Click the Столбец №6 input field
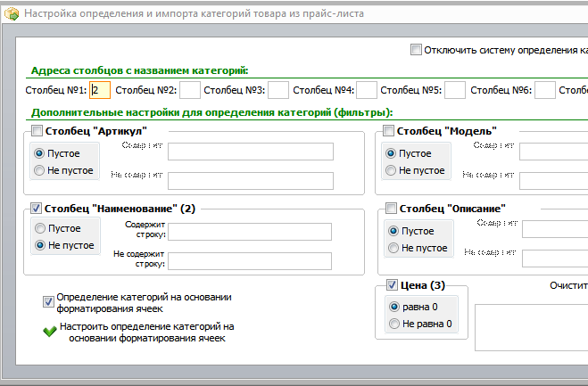 coord(545,90)
